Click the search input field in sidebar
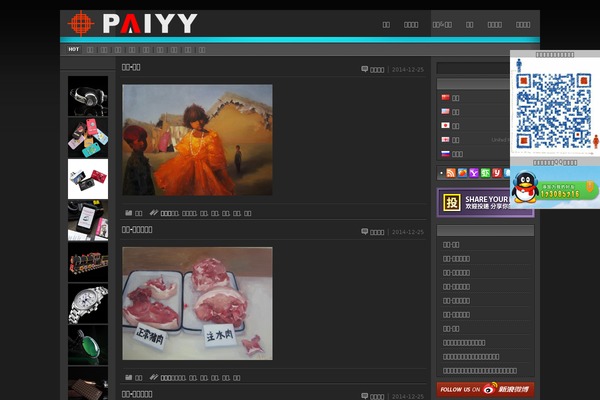 pyautogui.click(x=472, y=69)
